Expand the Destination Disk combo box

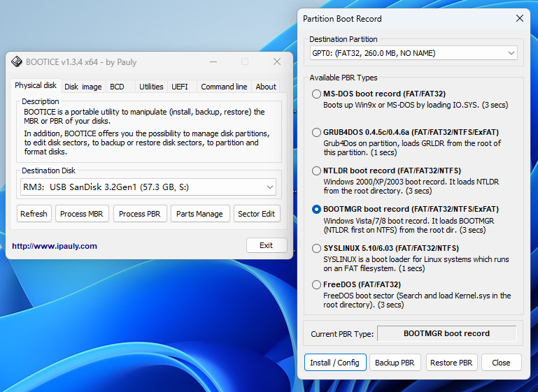(x=148, y=187)
